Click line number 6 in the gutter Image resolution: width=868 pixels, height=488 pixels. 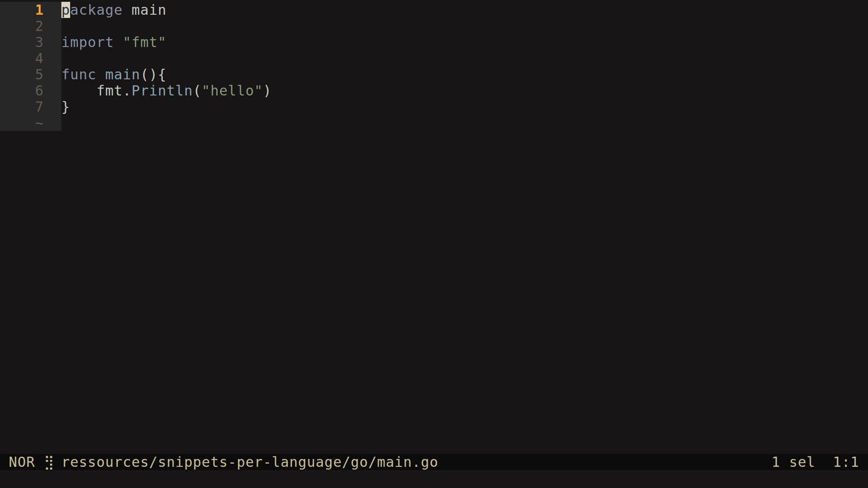point(39,91)
